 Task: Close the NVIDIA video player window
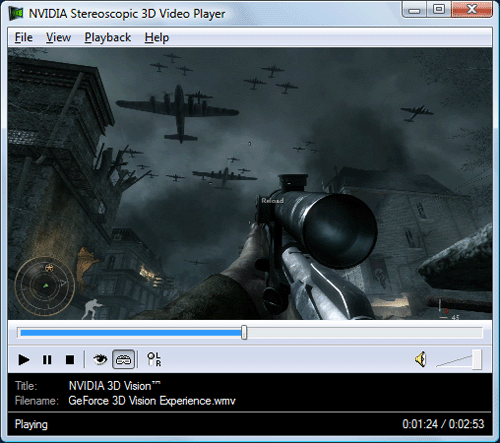(472, 9)
